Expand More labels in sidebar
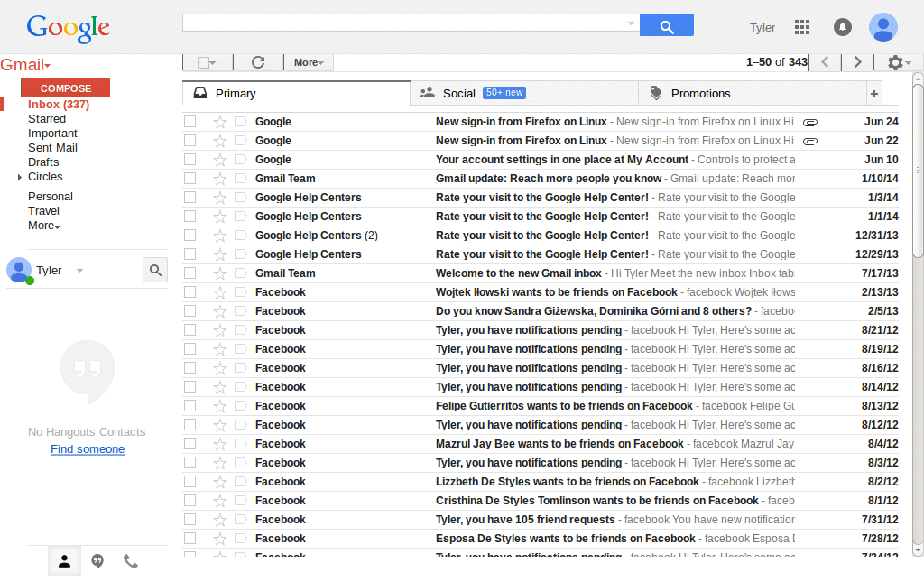Viewport: 924px width, 582px height. (x=44, y=226)
